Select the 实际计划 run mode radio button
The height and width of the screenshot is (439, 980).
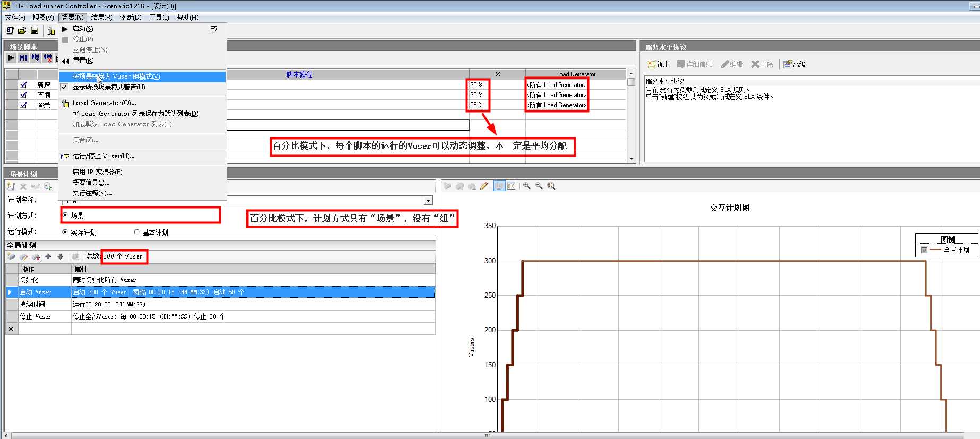[x=65, y=232]
